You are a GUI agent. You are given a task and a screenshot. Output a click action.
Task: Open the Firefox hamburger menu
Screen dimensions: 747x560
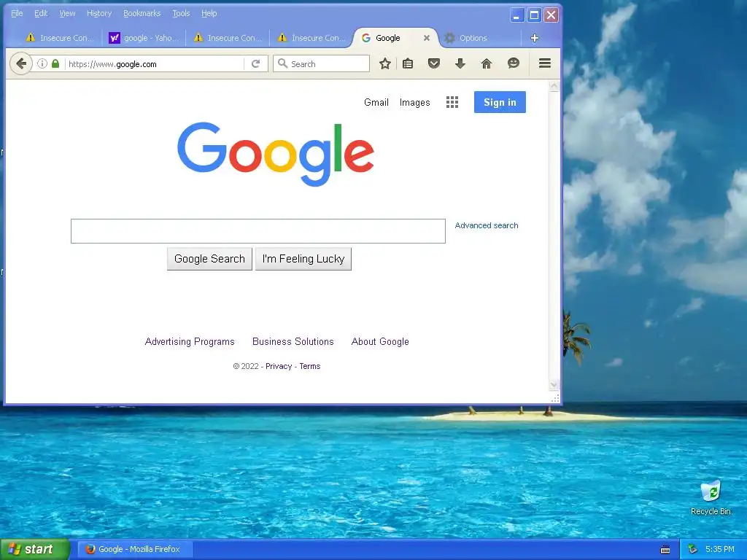click(544, 63)
